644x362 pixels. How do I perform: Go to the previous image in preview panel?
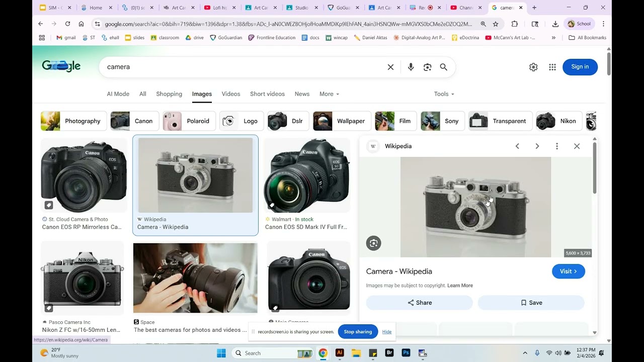point(517,146)
